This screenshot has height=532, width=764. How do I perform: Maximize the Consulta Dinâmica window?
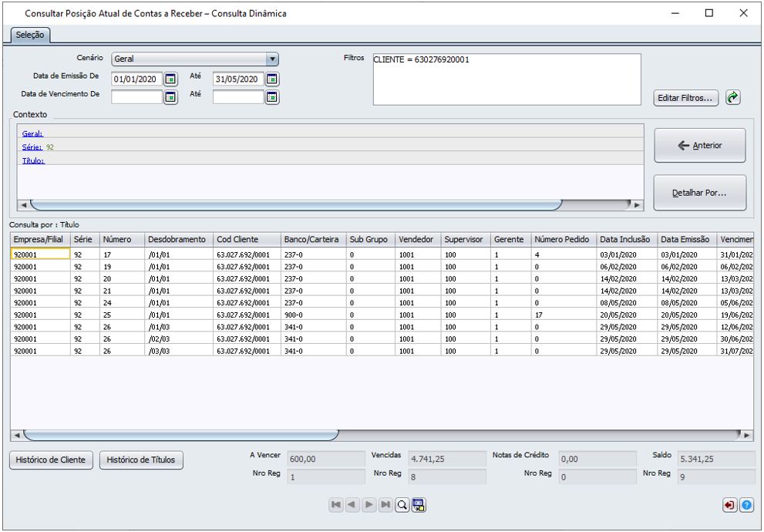tap(709, 13)
